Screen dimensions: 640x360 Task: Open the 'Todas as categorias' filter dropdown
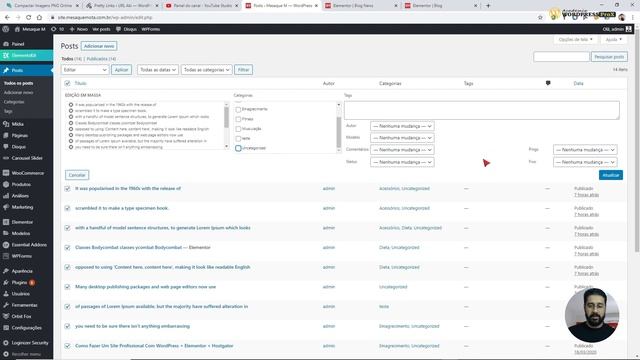coord(207,70)
